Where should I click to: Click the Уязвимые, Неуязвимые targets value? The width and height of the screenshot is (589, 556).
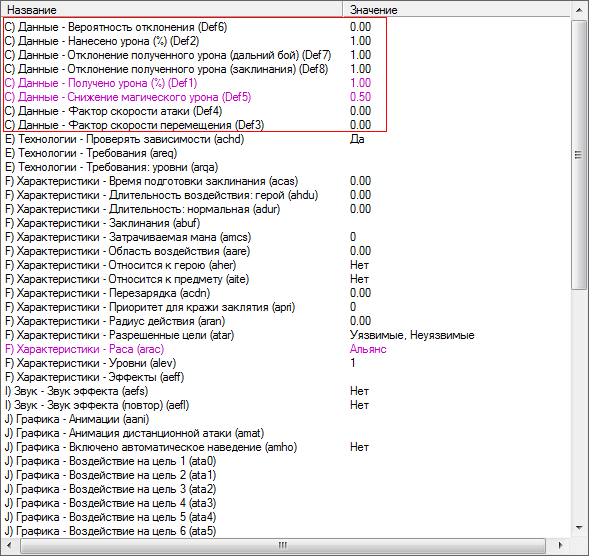pos(412,335)
